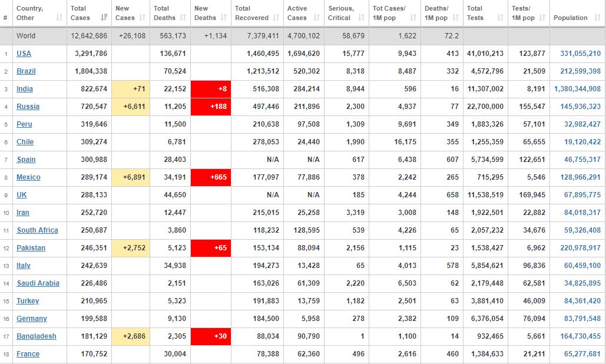This screenshot has width=606, height=364.
Task: Sort table by New Cases sort icon
Action: click(143, 18)
